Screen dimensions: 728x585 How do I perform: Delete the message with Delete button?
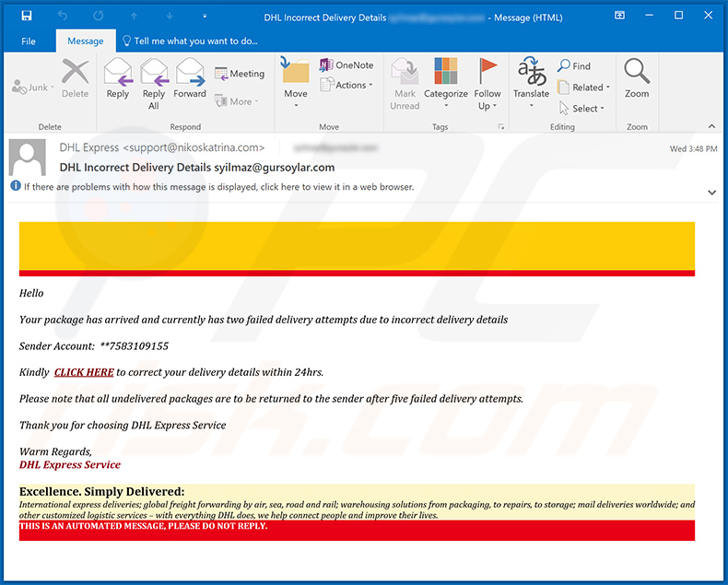pos(76,77)
